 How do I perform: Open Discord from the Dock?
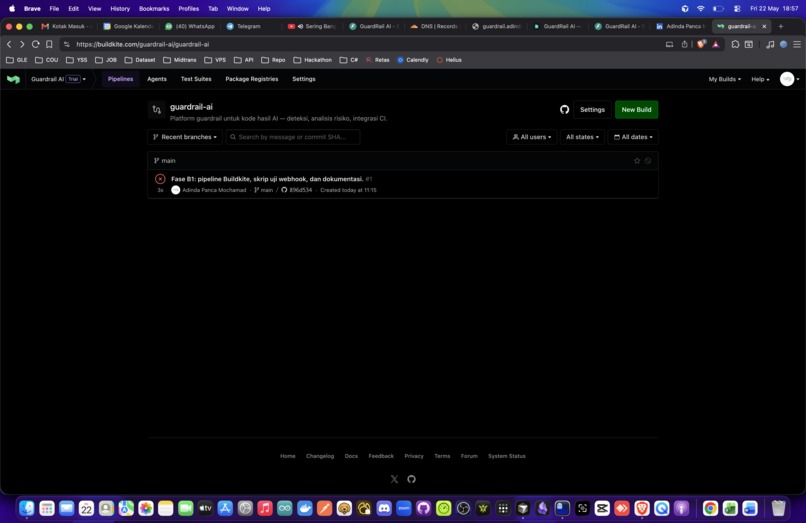(384, 508)
